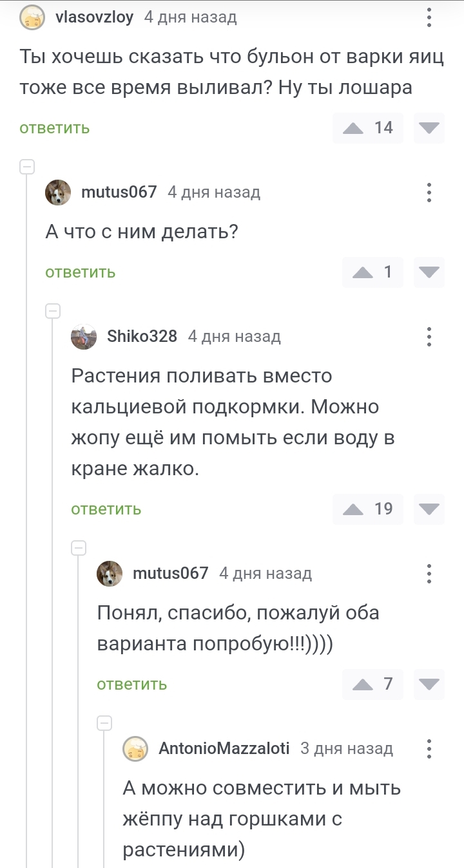
Task: Open options menu for AntonioMazzaloti's comment
Action: [429, 748]
